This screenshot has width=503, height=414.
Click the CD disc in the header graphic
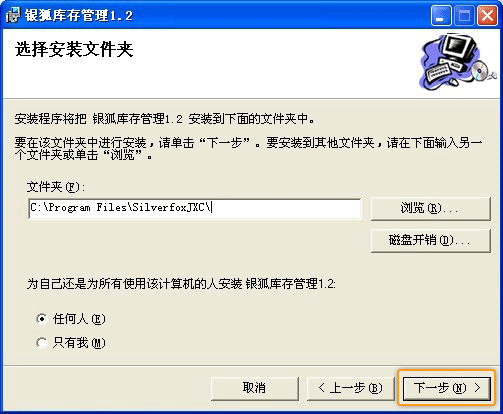(479, 71)
